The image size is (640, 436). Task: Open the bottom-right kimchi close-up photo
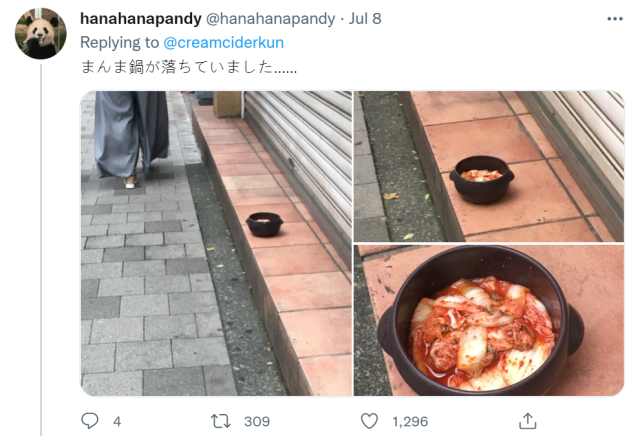(489, 320)
